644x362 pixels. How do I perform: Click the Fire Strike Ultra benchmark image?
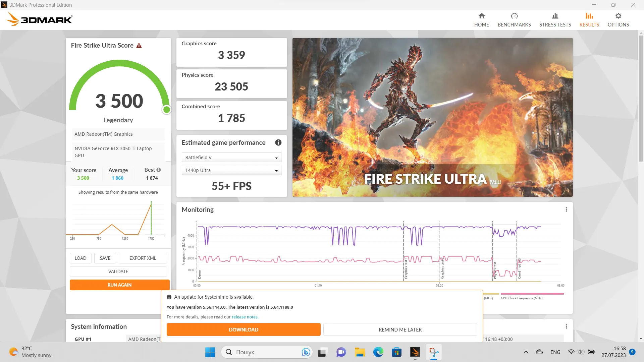click(432, 117)
